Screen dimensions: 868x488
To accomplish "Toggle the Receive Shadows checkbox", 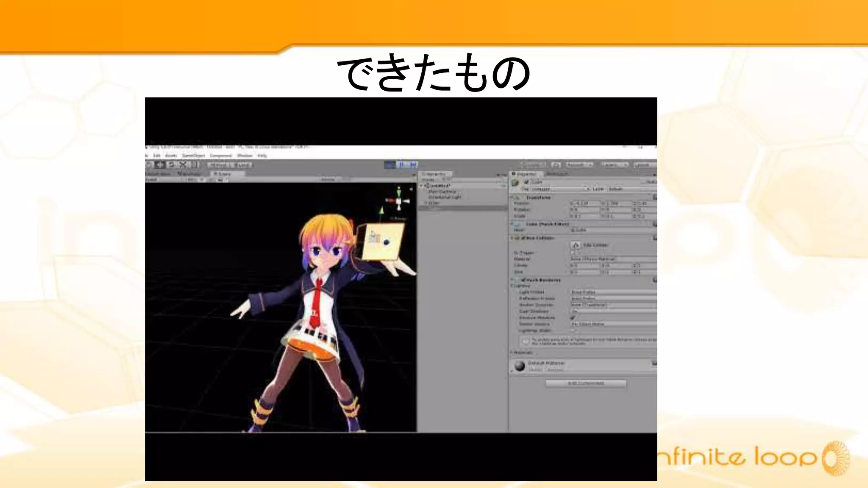I will [x=573, y=318].
